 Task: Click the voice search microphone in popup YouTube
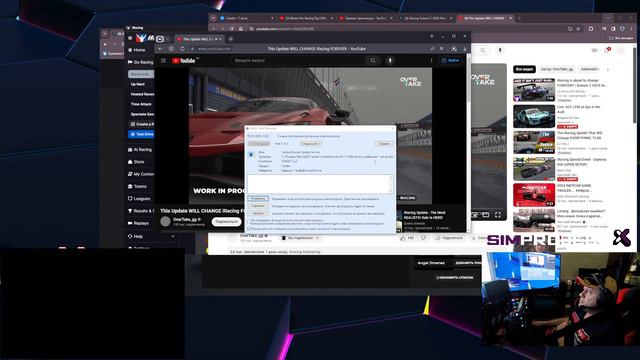(390, 60)
